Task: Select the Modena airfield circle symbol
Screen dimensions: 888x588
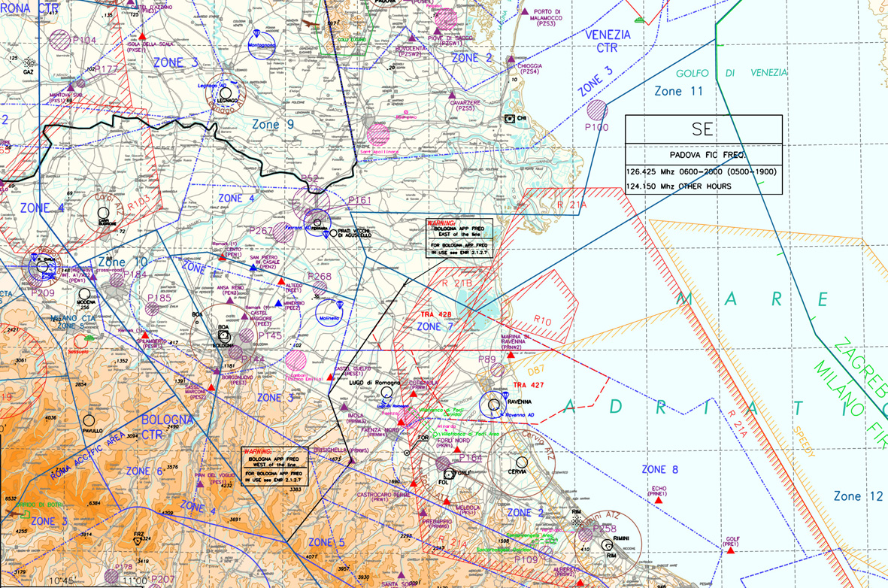Action: 84,294
